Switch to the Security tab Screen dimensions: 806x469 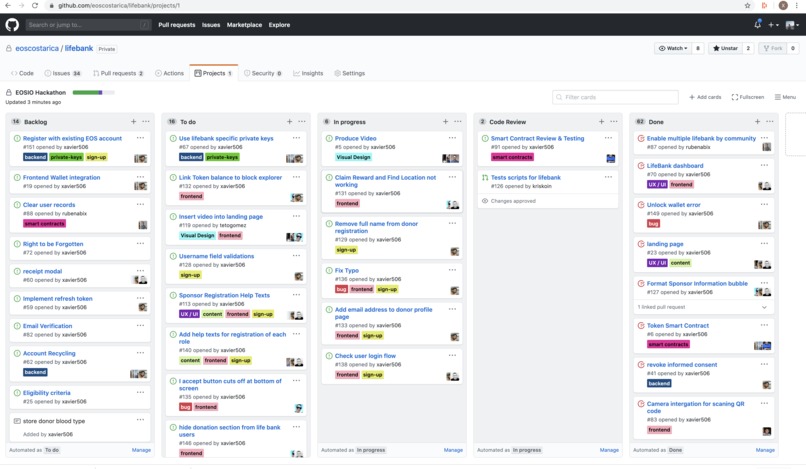pos(263,73)
